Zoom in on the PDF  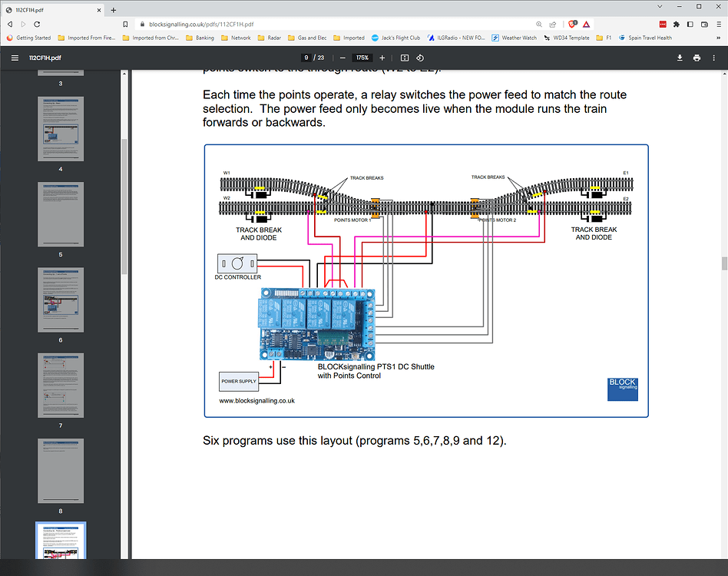pyautogui.click(x=382, y=57)
